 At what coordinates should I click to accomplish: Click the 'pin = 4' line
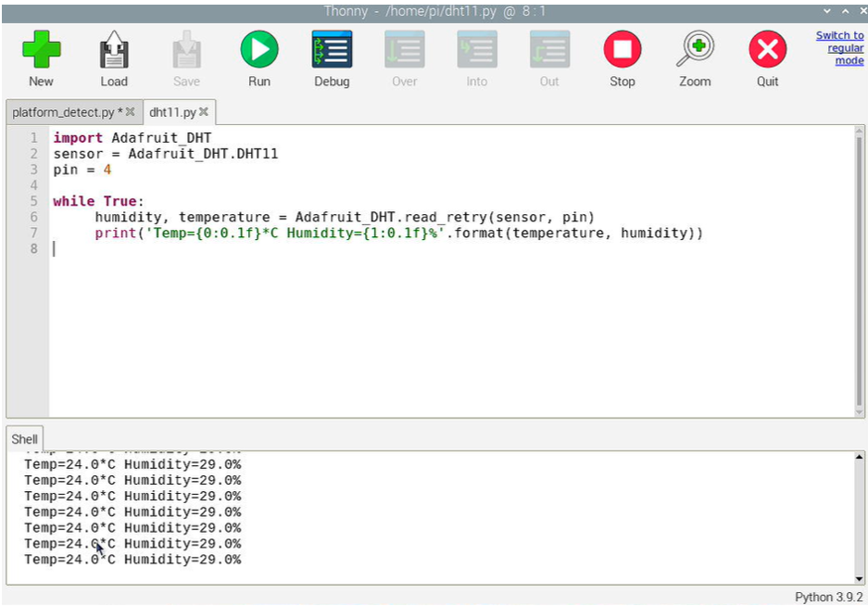(x=82, y=170)
